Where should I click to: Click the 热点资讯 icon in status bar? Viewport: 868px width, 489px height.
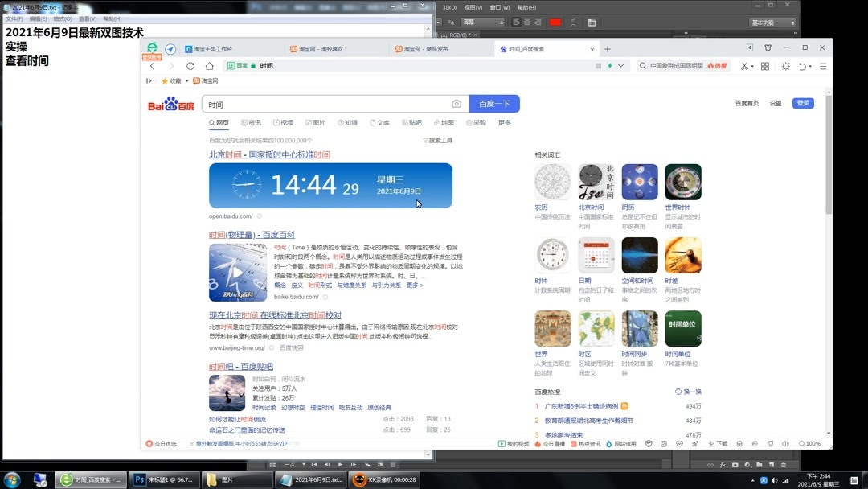pyautogui.click(x=573, y=443)
